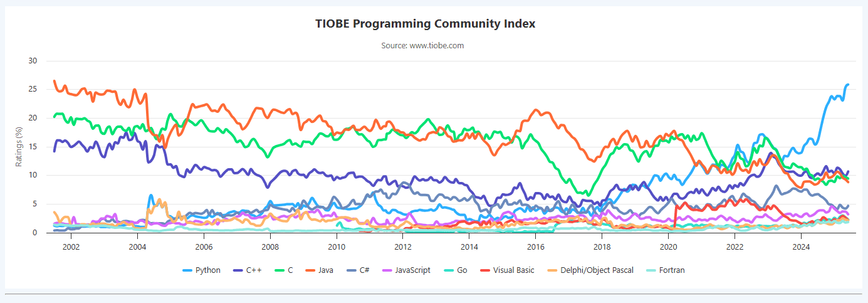Click the 2012 x-axis label
Image resolution: width=868 pixels, height=303 pixels.
tap(403, 247)
